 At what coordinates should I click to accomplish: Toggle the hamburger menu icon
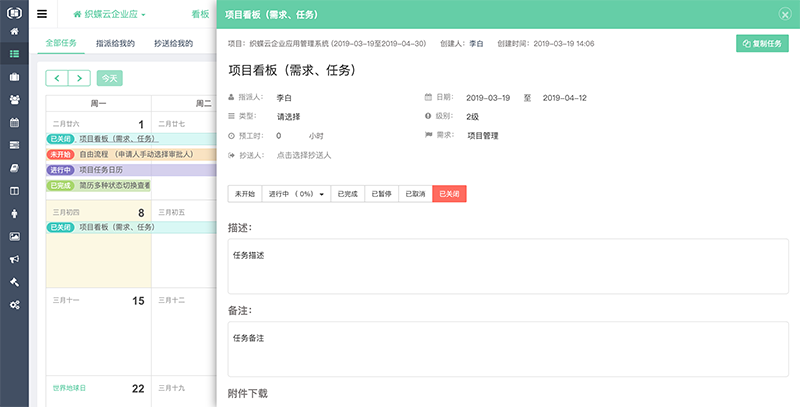tap(42, 14)
